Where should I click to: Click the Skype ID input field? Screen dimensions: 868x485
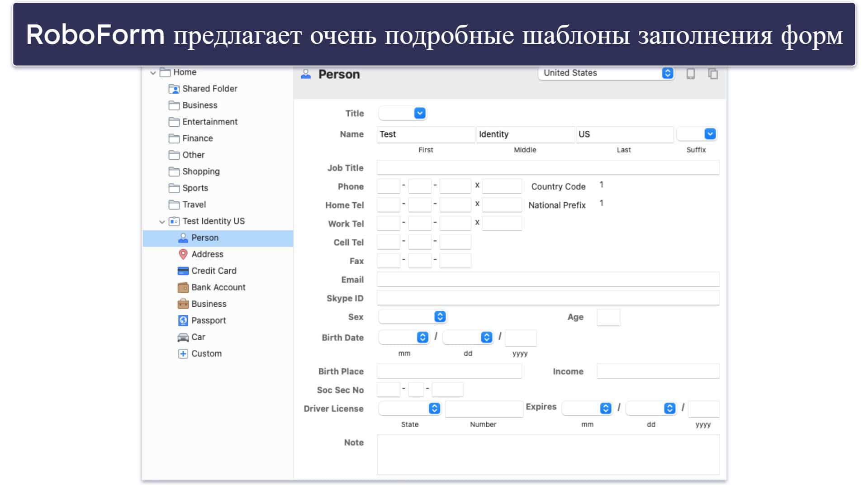(548, 298)
